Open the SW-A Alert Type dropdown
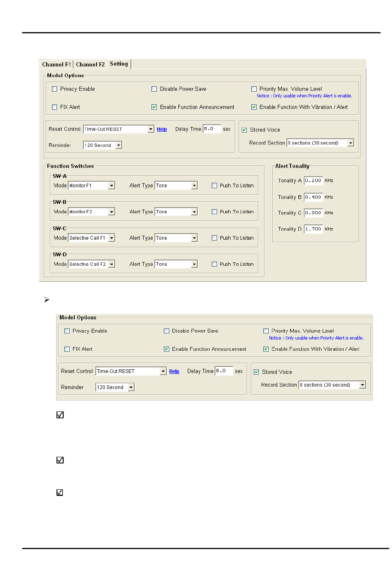The height and width of the screenshot is (569, 392). [x=176, y=186]
